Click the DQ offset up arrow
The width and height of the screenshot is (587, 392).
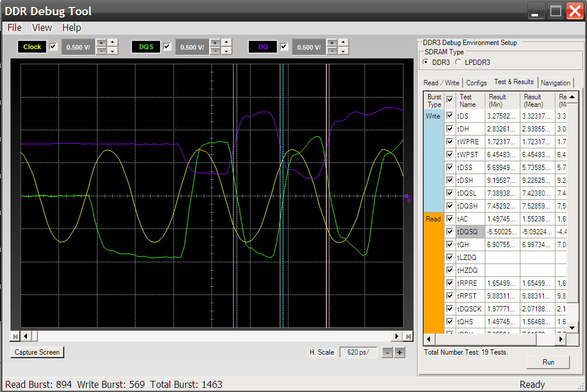click(343, 43)
